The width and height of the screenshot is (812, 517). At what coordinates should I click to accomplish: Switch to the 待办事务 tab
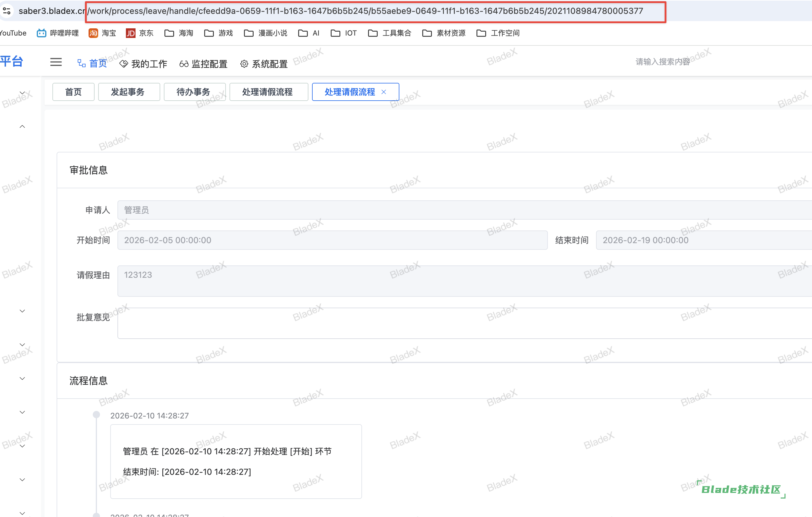click(x=195, y=92)
